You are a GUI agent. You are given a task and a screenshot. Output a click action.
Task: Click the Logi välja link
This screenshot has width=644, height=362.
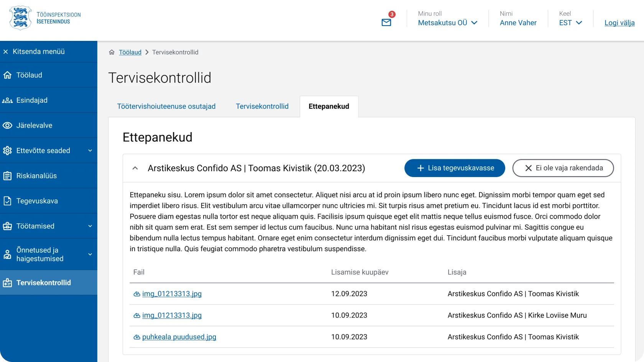click(619, 23)
